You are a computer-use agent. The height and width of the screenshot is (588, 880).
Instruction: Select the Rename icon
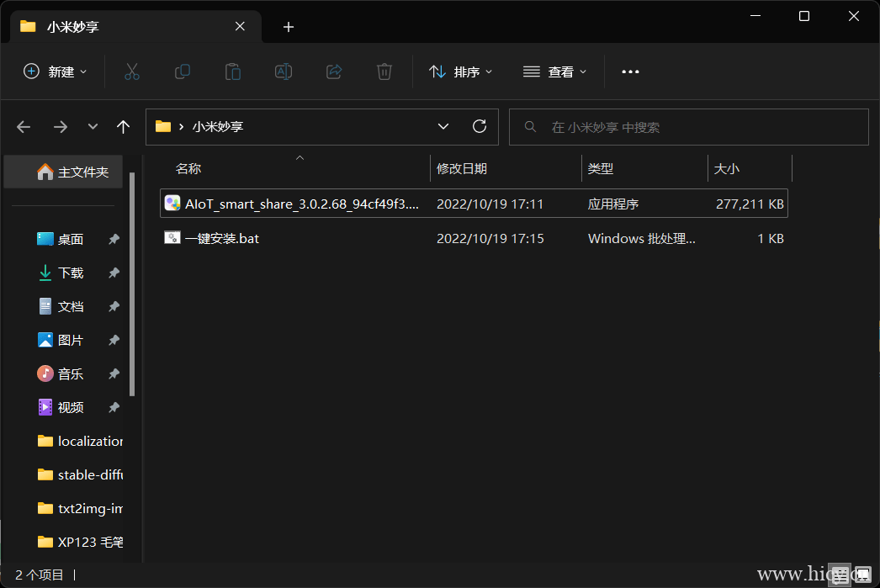pyautogui.click(x=283, y=72)
